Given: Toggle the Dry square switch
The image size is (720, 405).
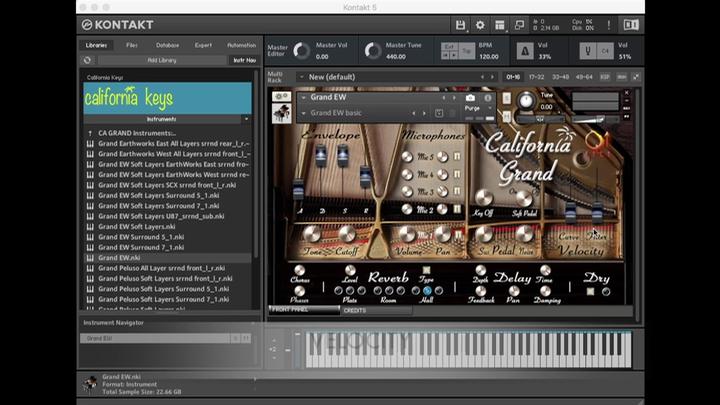Looking at the screenshot, I should coord(591,291).
